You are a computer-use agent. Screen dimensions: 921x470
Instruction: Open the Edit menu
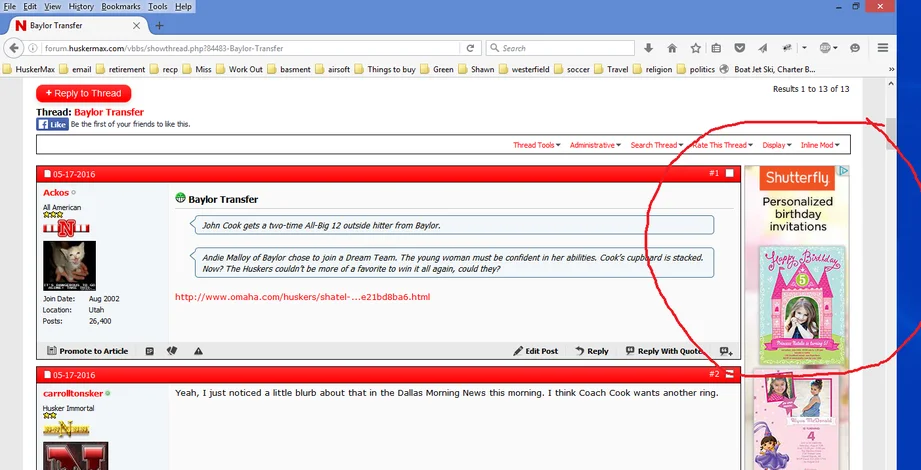tap(30, 6)
